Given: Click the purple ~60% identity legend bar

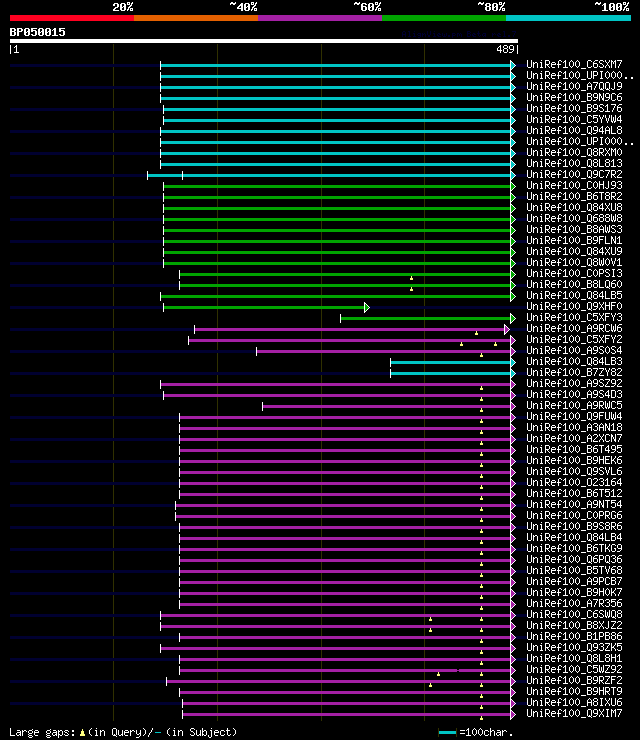Looking at the screenshot, I should pyautogui.click(x=320, y=18).
